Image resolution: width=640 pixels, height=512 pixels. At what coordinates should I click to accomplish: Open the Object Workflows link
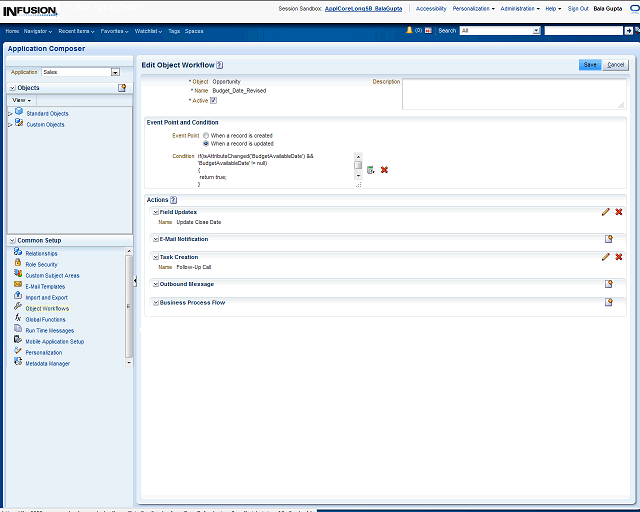pyautogui.click(x=47, y=308)
